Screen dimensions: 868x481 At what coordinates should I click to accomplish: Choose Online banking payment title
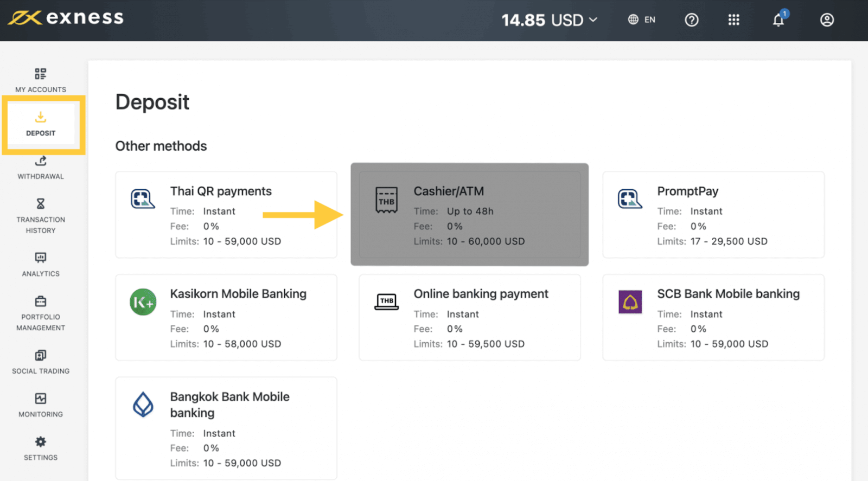click(481, 293)
